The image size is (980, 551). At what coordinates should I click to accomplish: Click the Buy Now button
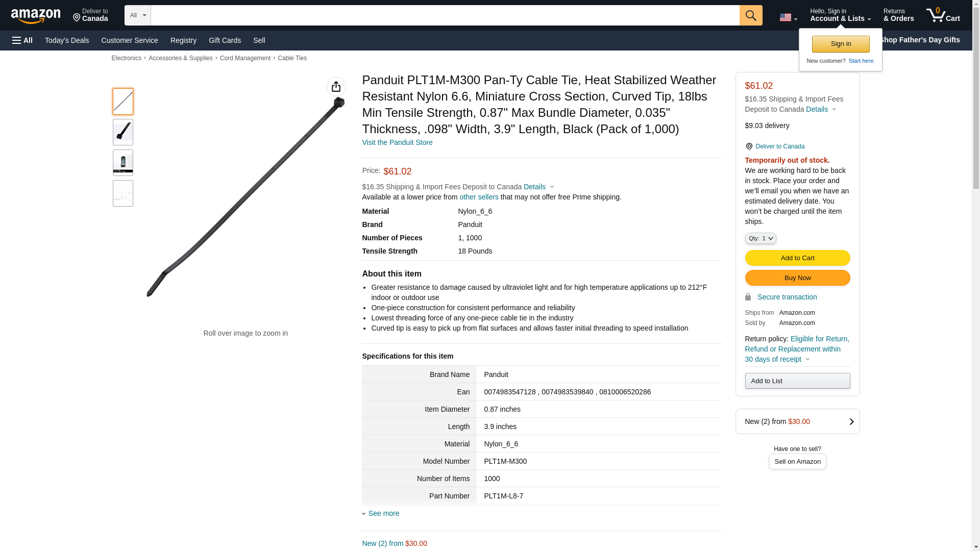[x=797, y=278]
